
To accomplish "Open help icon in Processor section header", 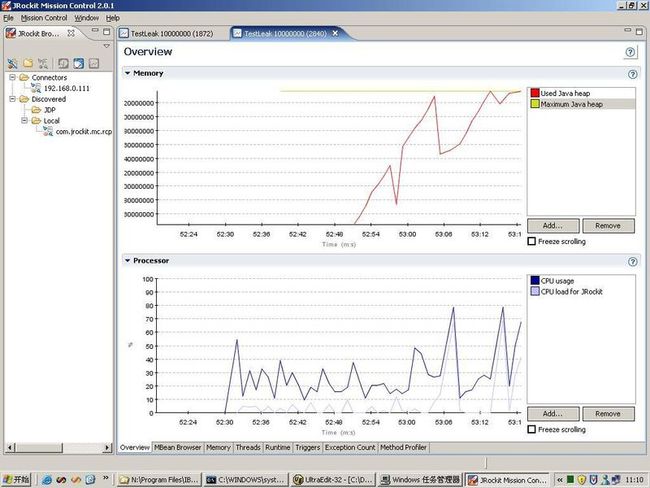I will coord(632,262).
